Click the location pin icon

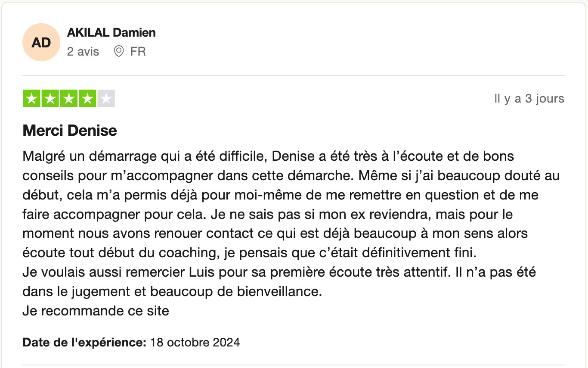click(118, 52)
